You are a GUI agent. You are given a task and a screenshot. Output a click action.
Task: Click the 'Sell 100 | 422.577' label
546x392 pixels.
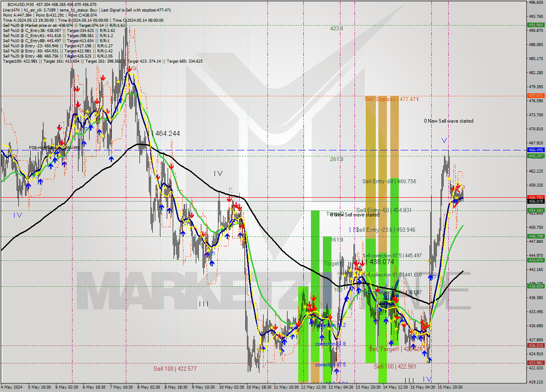click(175, 369)
